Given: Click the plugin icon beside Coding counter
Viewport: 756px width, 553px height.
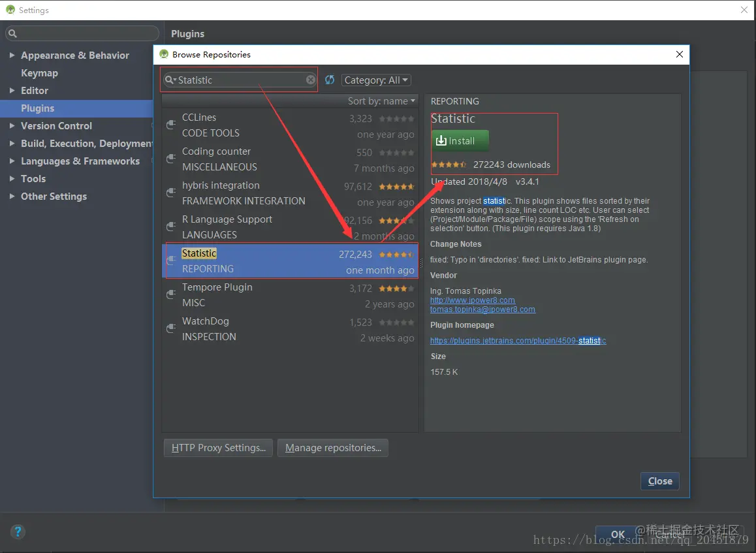Looking at the screenshot, I should [170, 159].
